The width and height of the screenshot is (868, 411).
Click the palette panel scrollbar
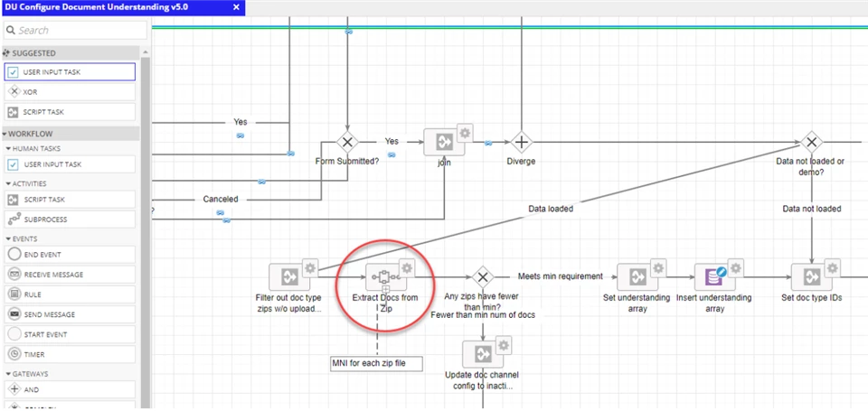(145, 232)
